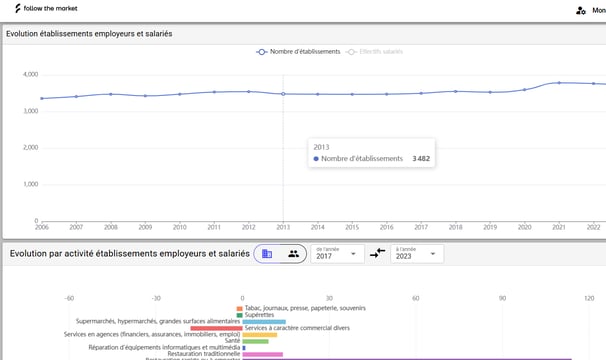The image size is (606, 360).
Task: Click the swap years arrows icon
Action: pyautogui.click(x=378, y=253)
